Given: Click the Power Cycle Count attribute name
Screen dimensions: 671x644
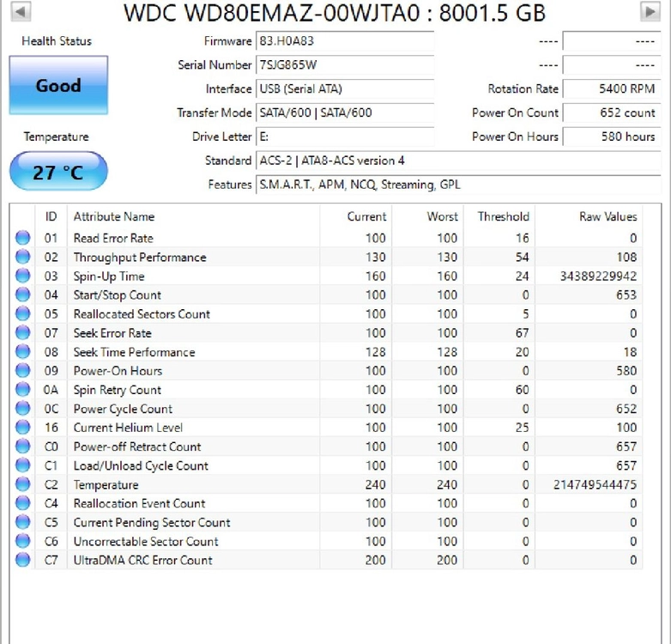Looking at the screenshot, I should click(x=123, y=409).
